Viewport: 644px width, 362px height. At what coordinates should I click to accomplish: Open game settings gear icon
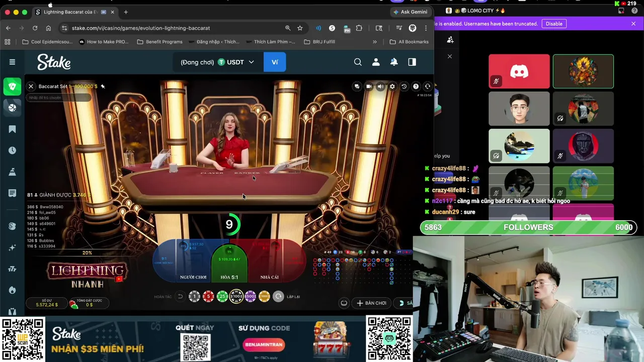[x=392, y=86]
